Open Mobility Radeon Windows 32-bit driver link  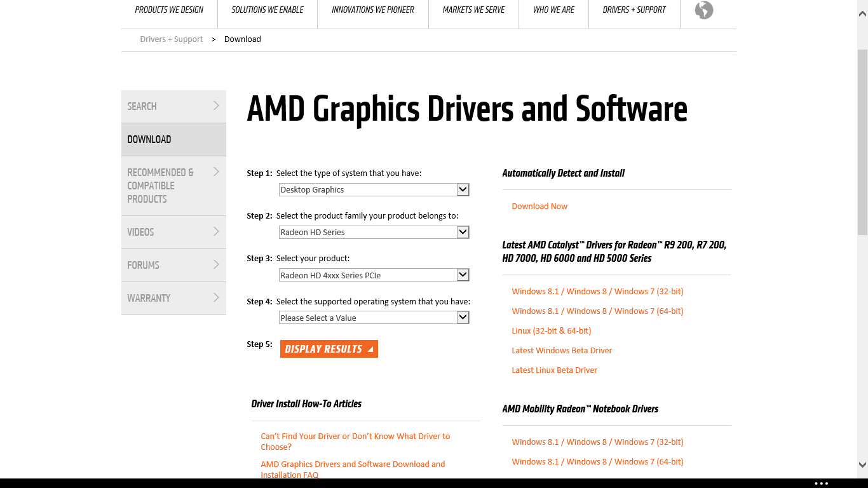coord(597,442)
